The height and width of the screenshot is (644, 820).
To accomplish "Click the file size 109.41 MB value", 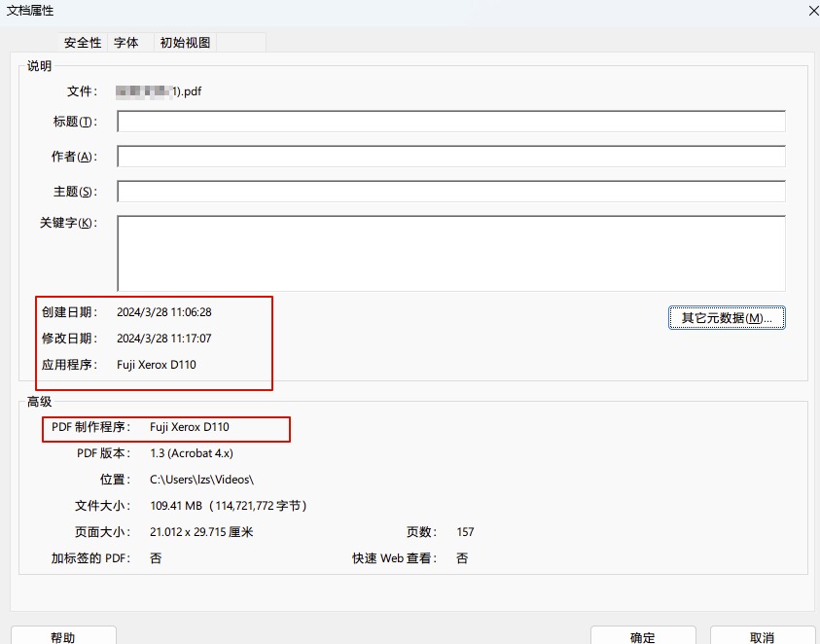I will 228,506.
